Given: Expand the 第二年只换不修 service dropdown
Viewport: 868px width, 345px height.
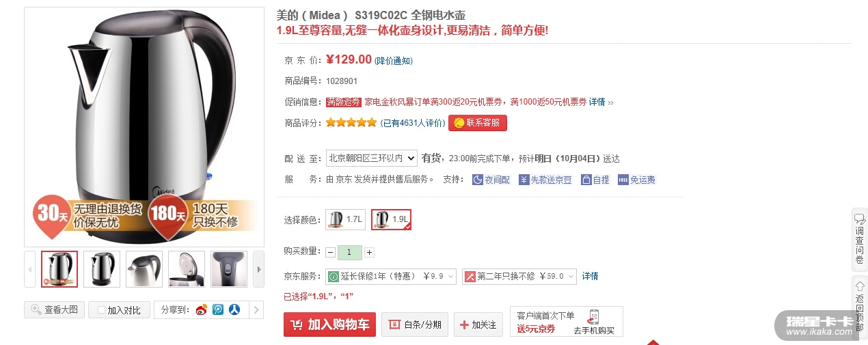Looking at the screenshot, I should [519, 276].
